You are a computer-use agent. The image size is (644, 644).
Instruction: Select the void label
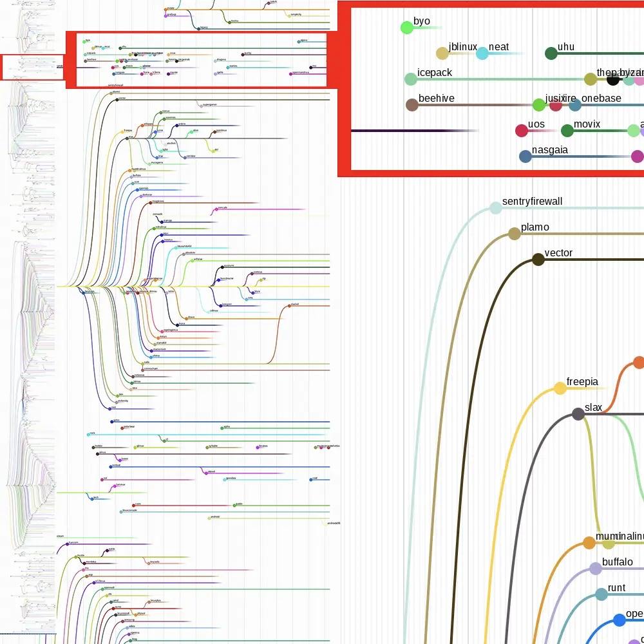click(x=315, y=478)
